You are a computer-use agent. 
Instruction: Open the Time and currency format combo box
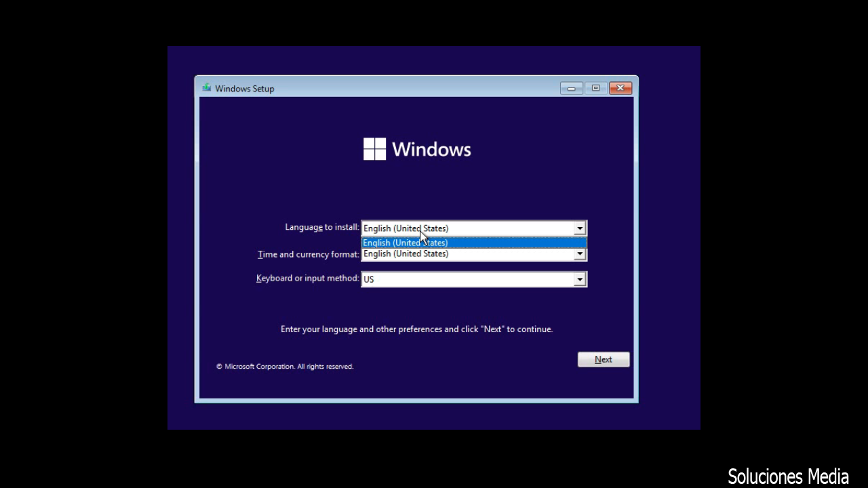tap(473, 254)
